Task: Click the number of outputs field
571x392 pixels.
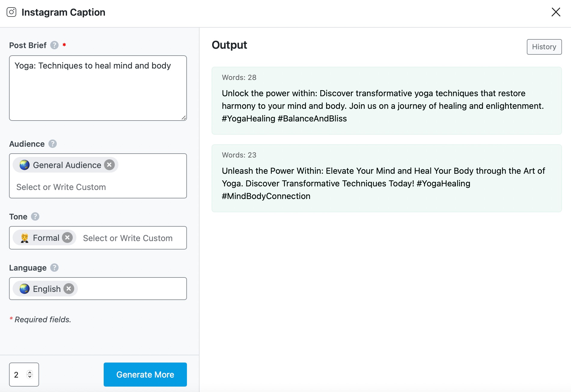Action: (24, 375)
